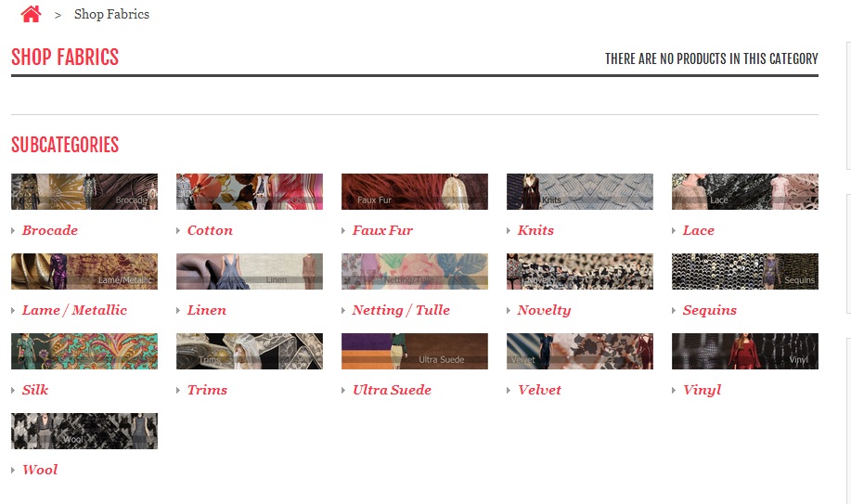Open the Lace subcategory link
The image size is (851, 504).
(x=699, y=230)
